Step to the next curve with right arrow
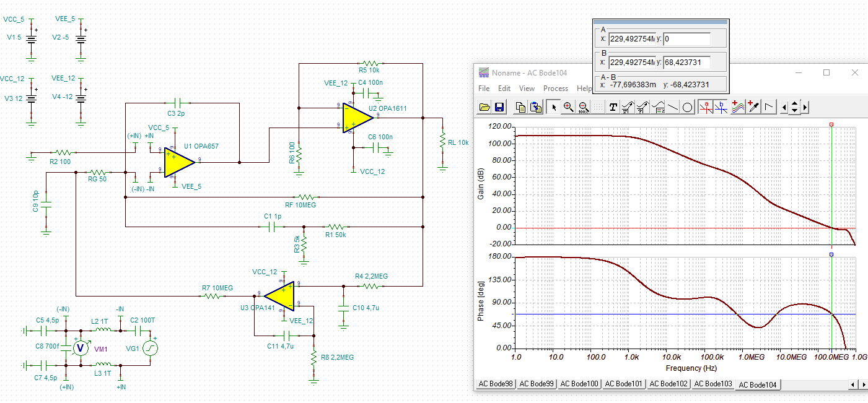Screen dimensions: 868x403 click(804, 106)
